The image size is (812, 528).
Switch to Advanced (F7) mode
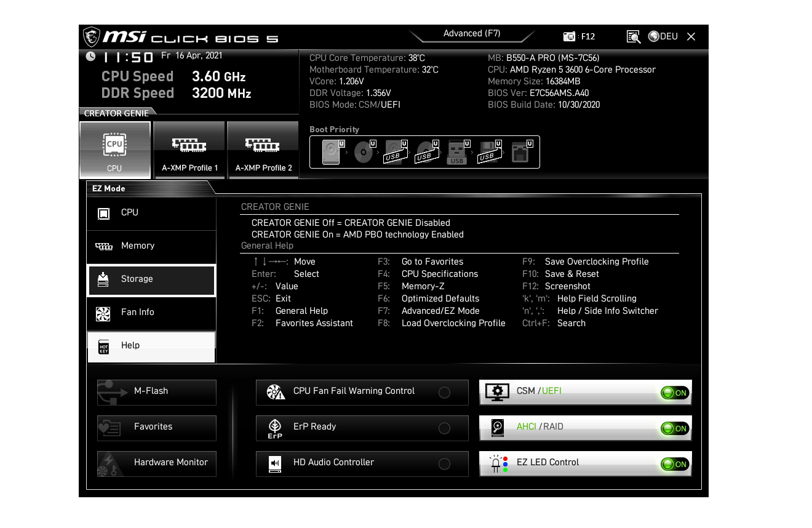pyautogui.click(x=472, y=34)
